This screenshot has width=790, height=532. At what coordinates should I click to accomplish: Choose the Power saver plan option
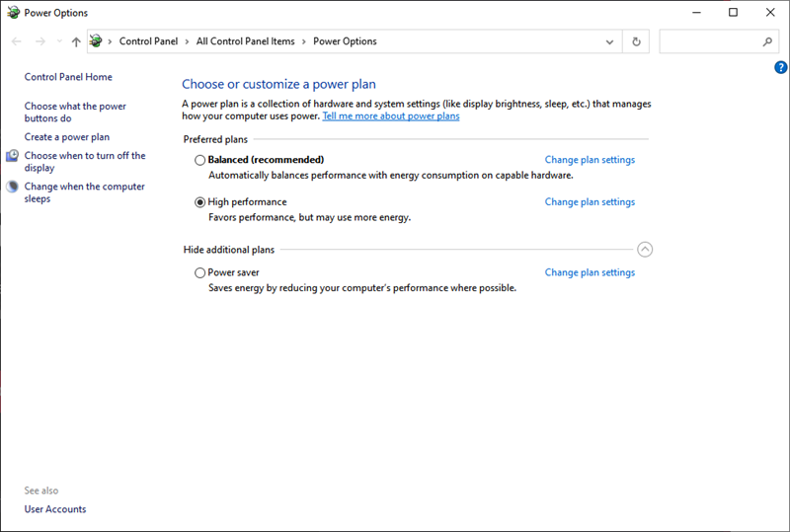point(200,273)
